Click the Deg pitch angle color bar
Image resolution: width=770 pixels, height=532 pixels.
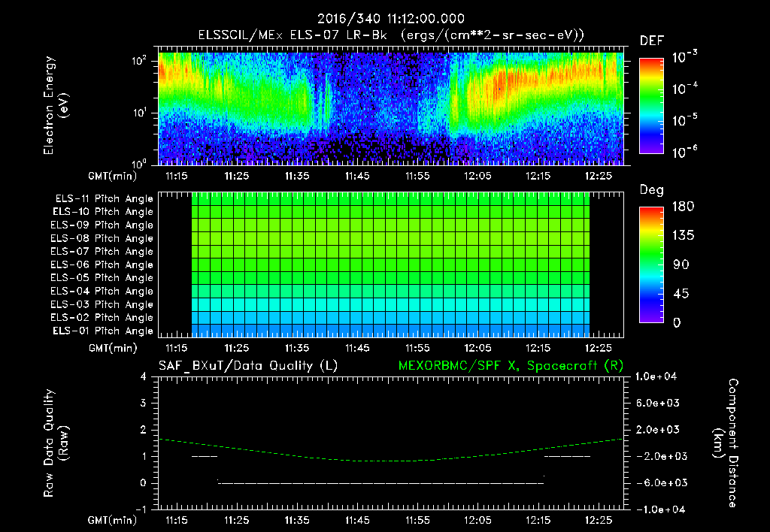(651, 264)
